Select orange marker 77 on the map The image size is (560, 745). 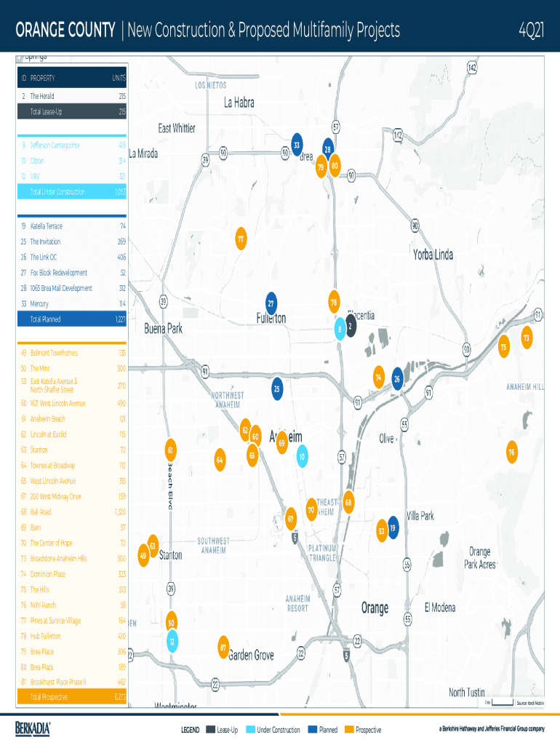coord(240,239)
